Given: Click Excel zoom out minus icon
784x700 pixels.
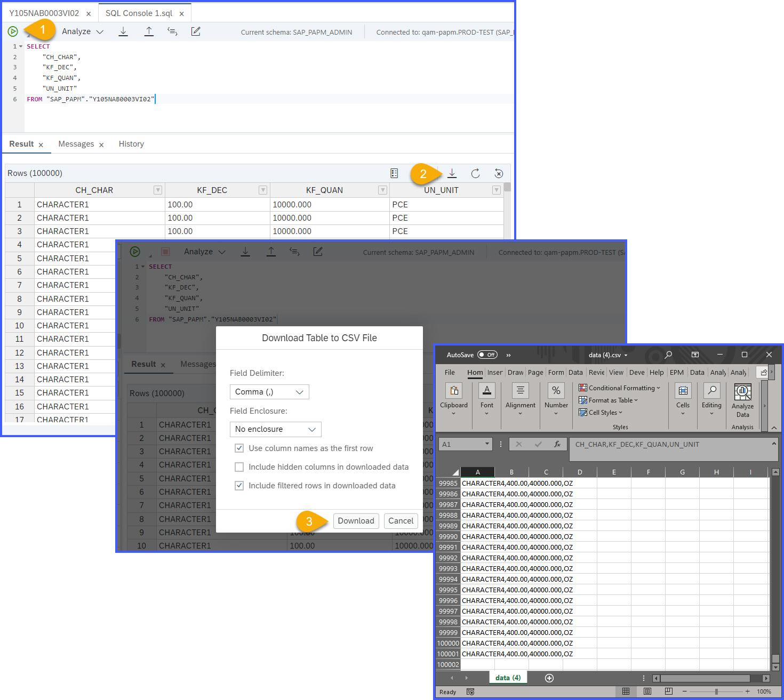Looking at the screenshot, I should [x=685, y=691].
